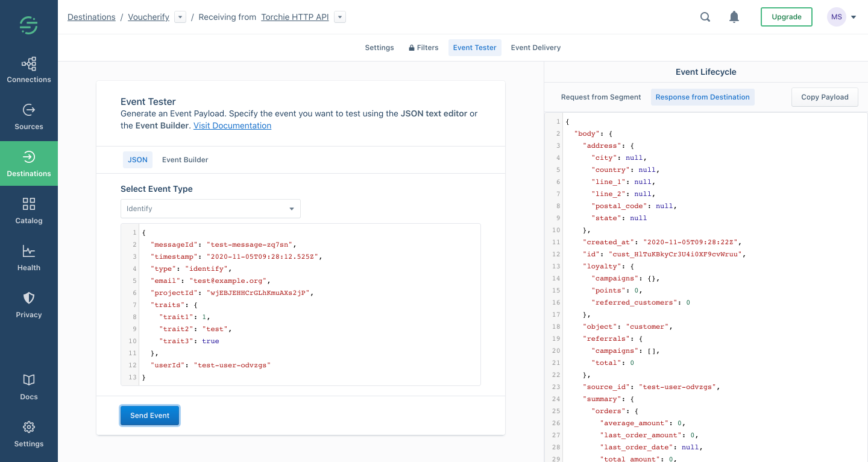Go to the Privacy section
Image resolution: width=868 pixels, height=462 pixels.
28,305
